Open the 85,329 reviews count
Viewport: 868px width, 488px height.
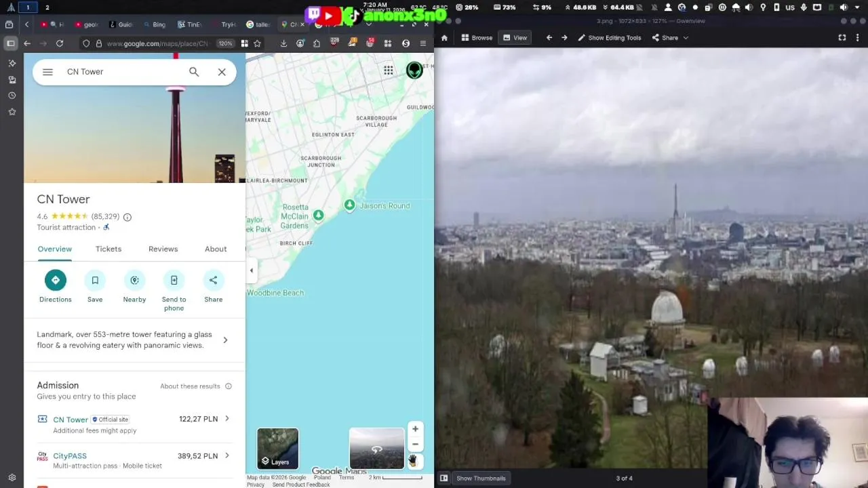105,217
